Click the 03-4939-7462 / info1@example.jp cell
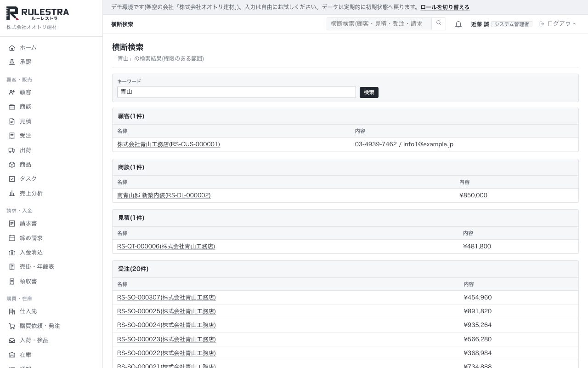Viewport: 588px width, 368px height. (x=404, y=144)
